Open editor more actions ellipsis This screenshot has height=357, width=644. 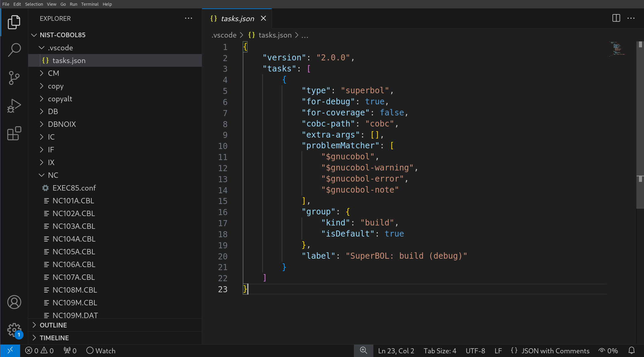[x=631, y=18]
